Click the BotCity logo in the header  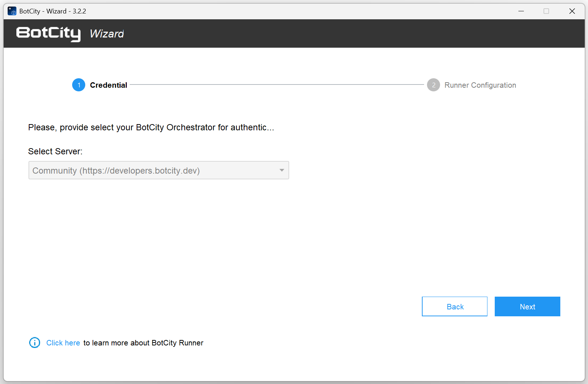coord(48,33)
